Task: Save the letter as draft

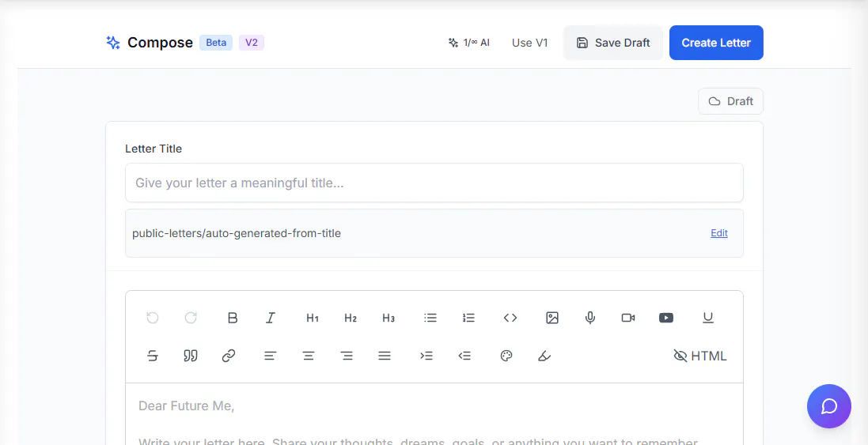Action: coord(612,43)
